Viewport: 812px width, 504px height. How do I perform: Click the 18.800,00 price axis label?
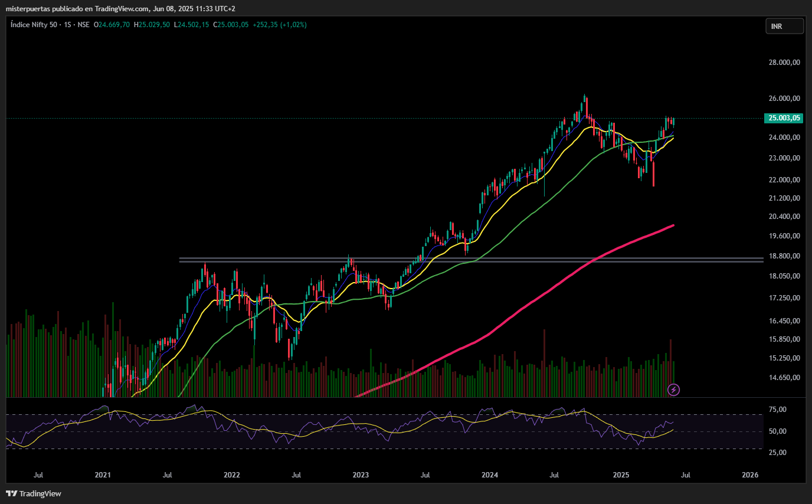click(785, 256)
